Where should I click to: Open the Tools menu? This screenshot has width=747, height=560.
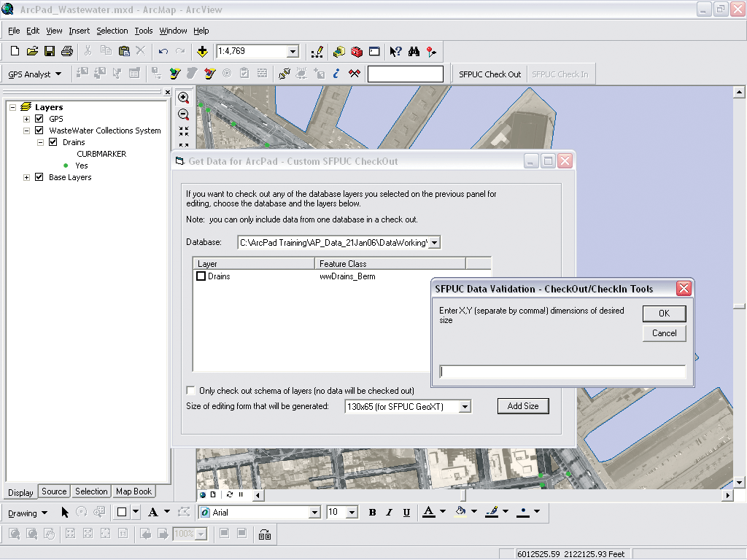[143, 31]
